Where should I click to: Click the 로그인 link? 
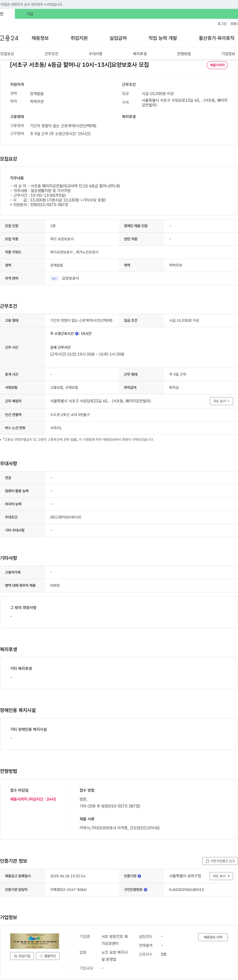point(222,24)
